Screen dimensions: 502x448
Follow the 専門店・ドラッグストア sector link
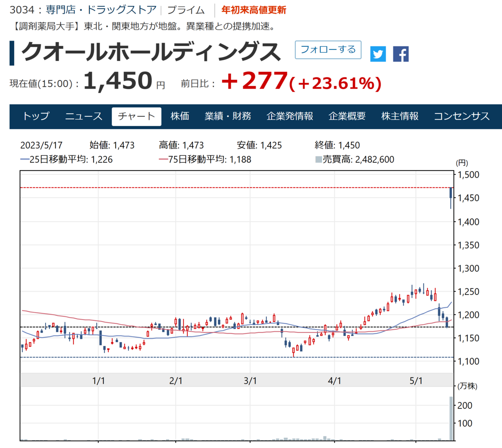101,10
